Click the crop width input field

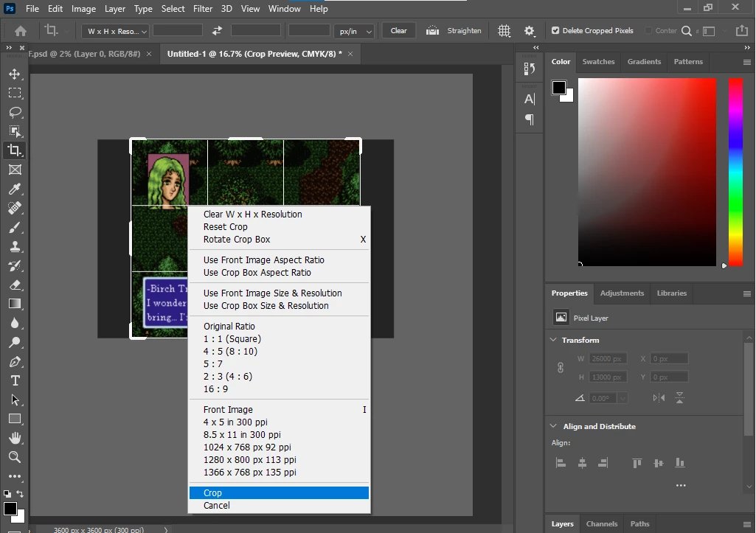[178, 31]
